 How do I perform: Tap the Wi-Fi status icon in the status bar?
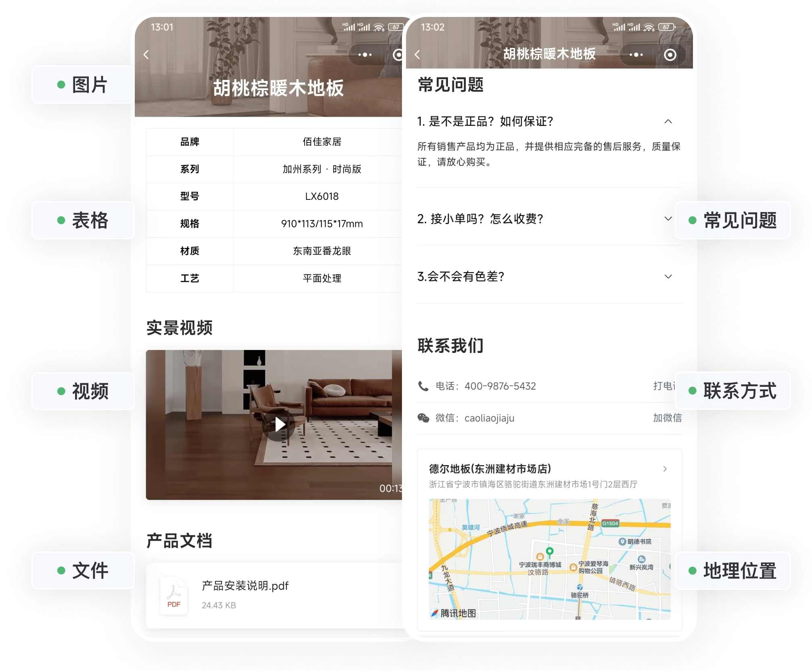coord(379,27)
